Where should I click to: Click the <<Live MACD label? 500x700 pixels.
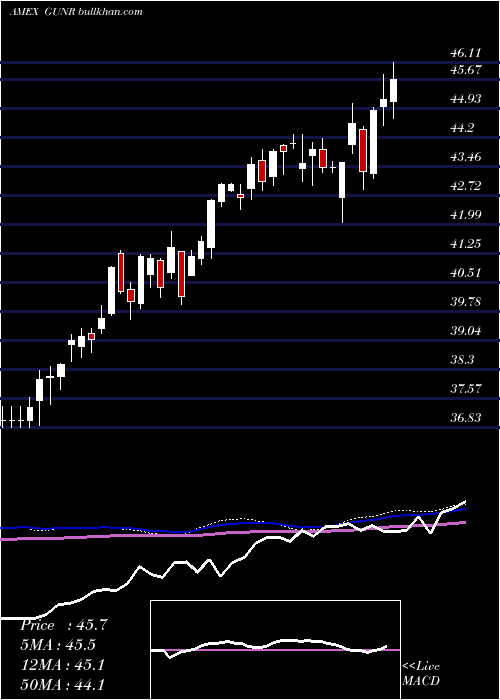click(x=421, y=674)
